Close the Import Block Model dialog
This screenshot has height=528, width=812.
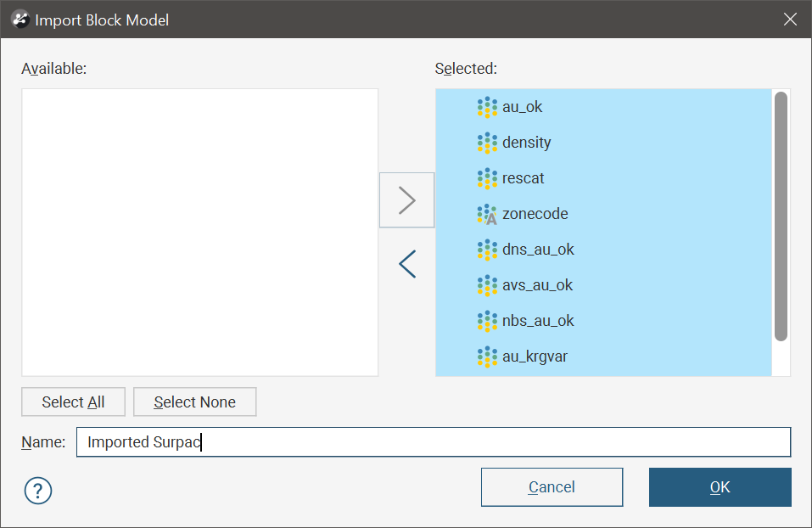click(790, 20)
